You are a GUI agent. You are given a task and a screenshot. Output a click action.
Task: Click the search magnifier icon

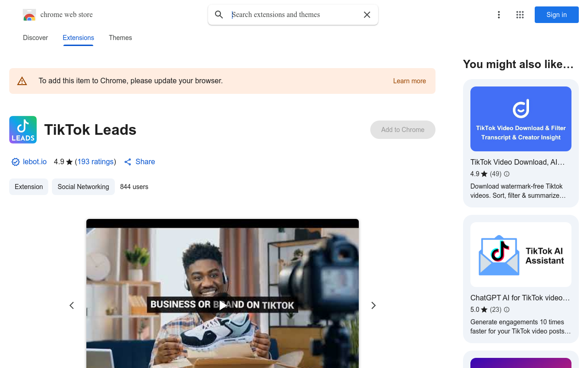(219, 15)
